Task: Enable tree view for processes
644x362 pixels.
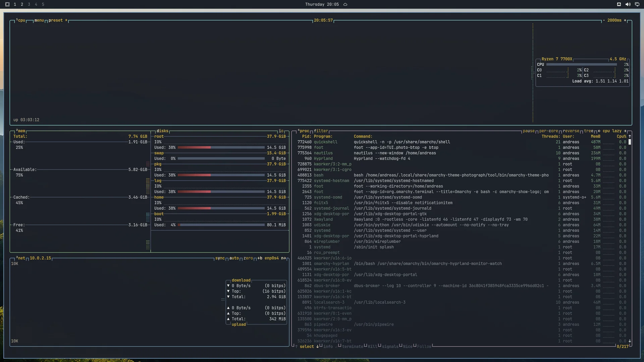Action: 589,131
